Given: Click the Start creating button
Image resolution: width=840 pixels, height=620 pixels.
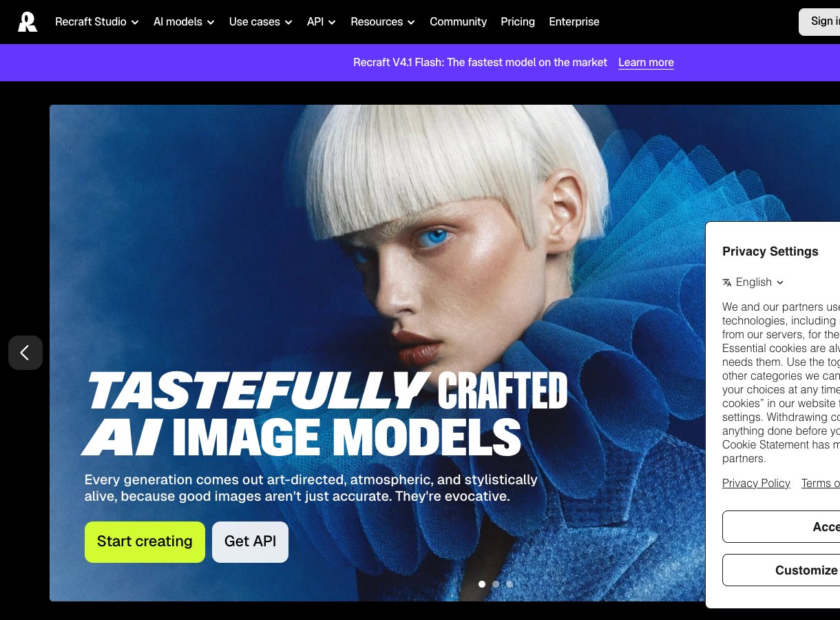Looking at the screenshot, I should pyautogui.click(x=145, y=542).
